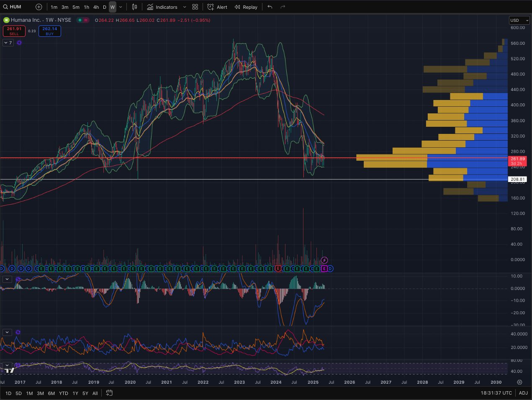Open the candlestick chart style icon
This screenshot has height=400, width=532.
(134, 7)
